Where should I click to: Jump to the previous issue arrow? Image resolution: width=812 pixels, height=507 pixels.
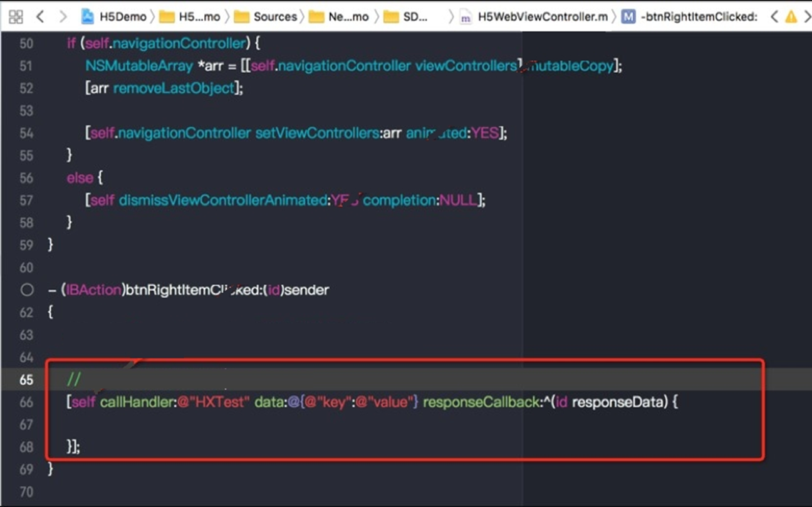[774, 17]
